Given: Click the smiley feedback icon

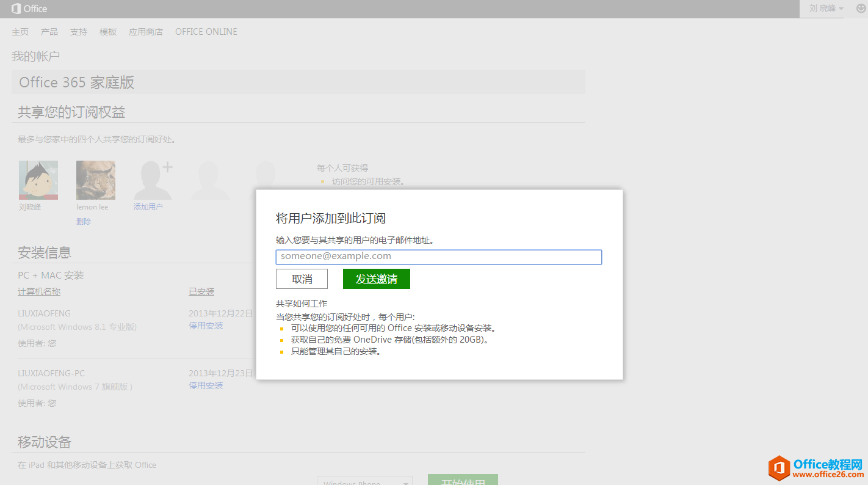Looking at the screenshot, I should point(861,9).
